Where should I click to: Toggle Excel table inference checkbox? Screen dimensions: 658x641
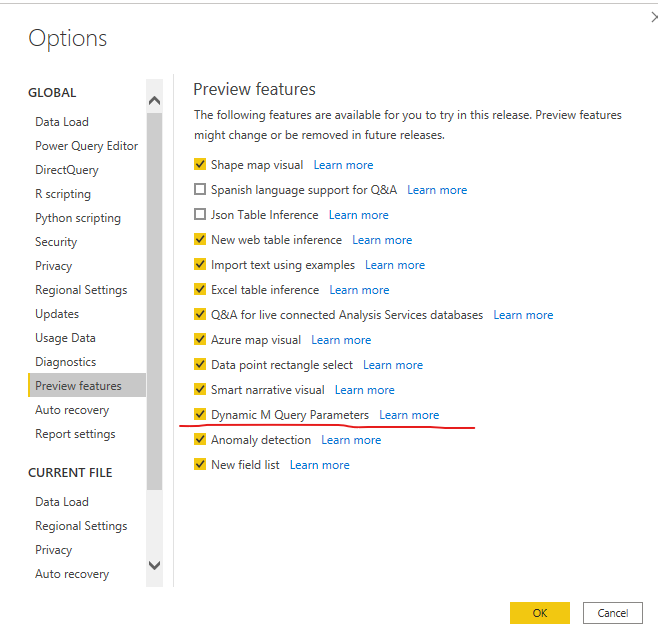pos(200,289)
